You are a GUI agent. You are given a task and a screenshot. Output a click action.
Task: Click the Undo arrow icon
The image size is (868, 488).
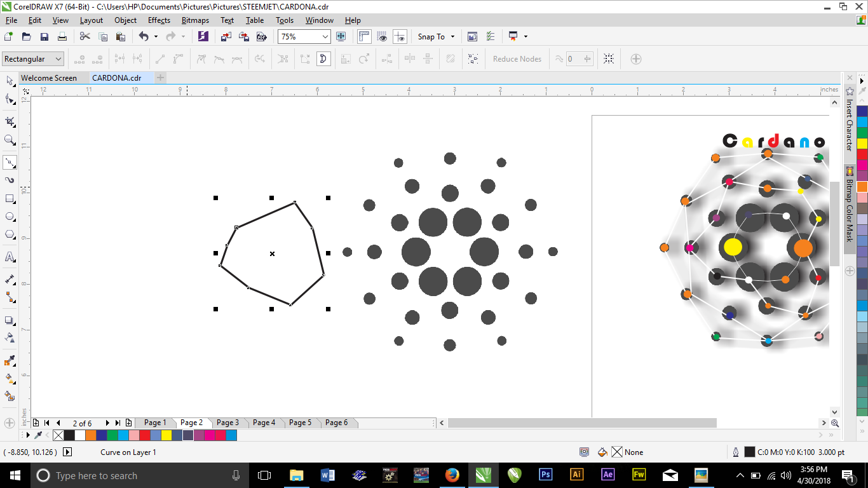(144, 37)
